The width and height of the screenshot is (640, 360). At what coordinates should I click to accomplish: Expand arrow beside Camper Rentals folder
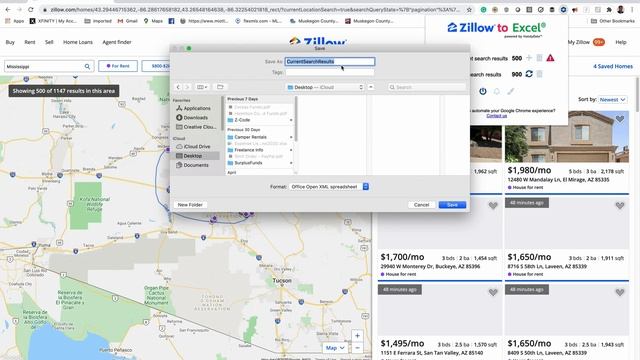coord(291,137)
